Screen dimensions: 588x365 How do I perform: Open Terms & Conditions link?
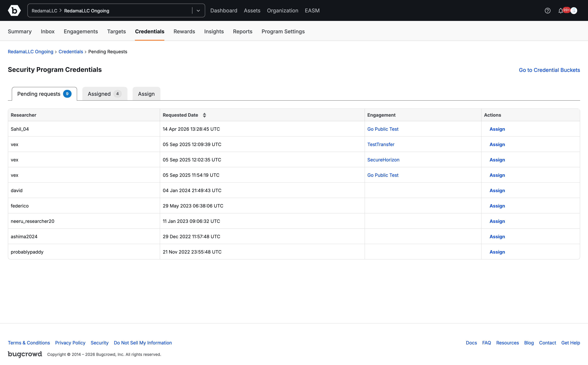click(x=29, y=343)
